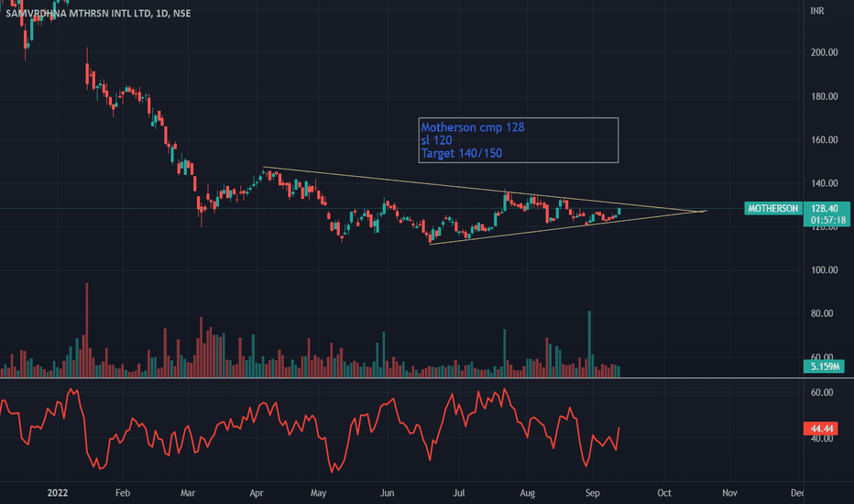The height and width of the screenshot is (504, 854).
Task: Click the Apr time axis label
Action: coord(257,493)
